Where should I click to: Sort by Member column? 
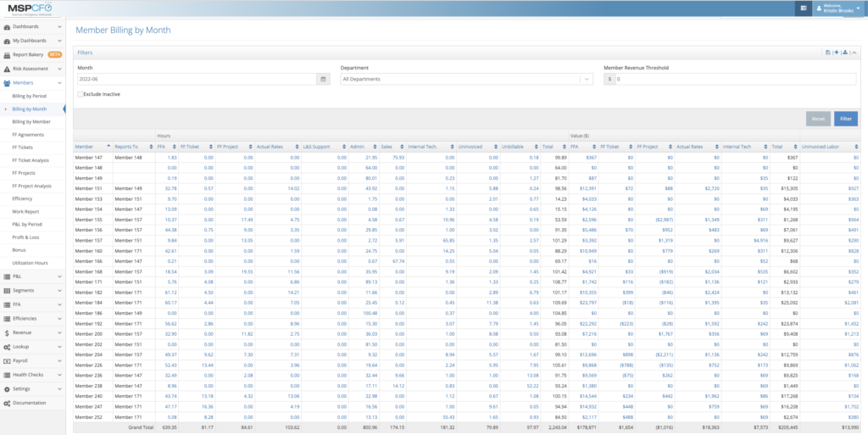(92, 147)
